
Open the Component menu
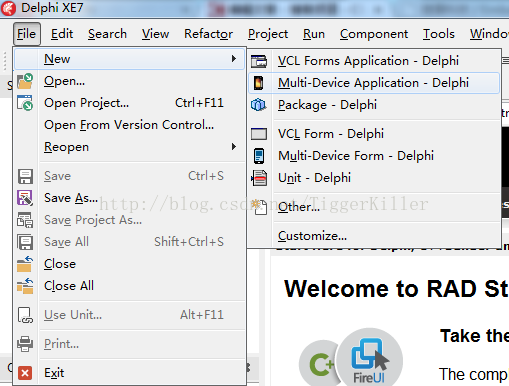[x=374, y=34]
